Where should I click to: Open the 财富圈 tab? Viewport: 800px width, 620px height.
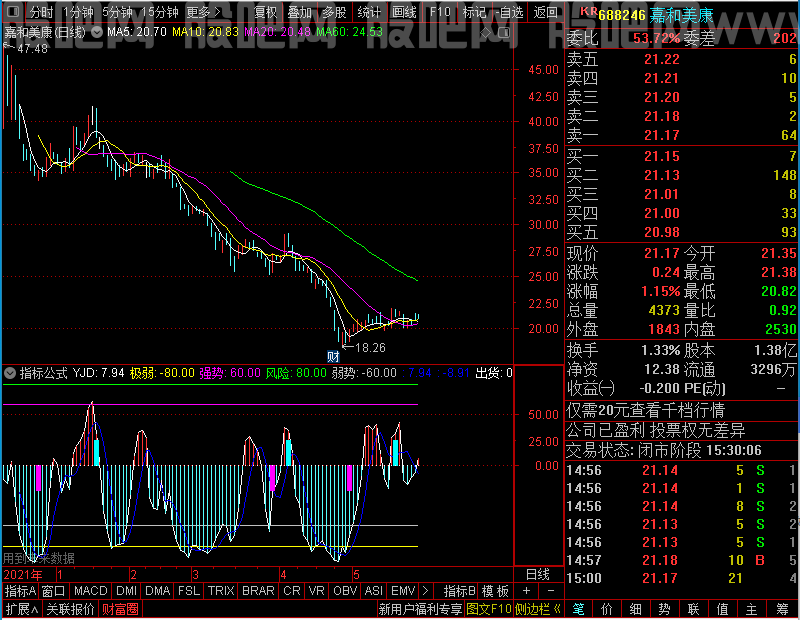[120, 609]
